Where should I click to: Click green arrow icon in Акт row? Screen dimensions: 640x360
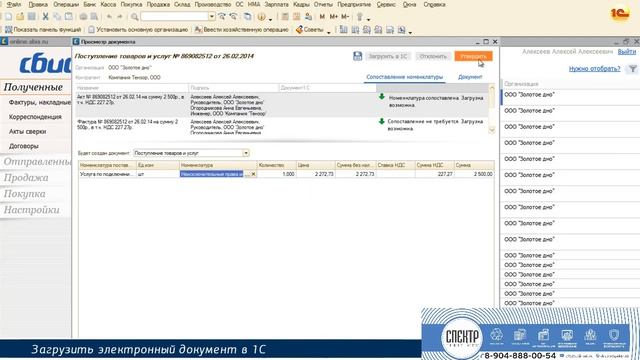point(382,97)
